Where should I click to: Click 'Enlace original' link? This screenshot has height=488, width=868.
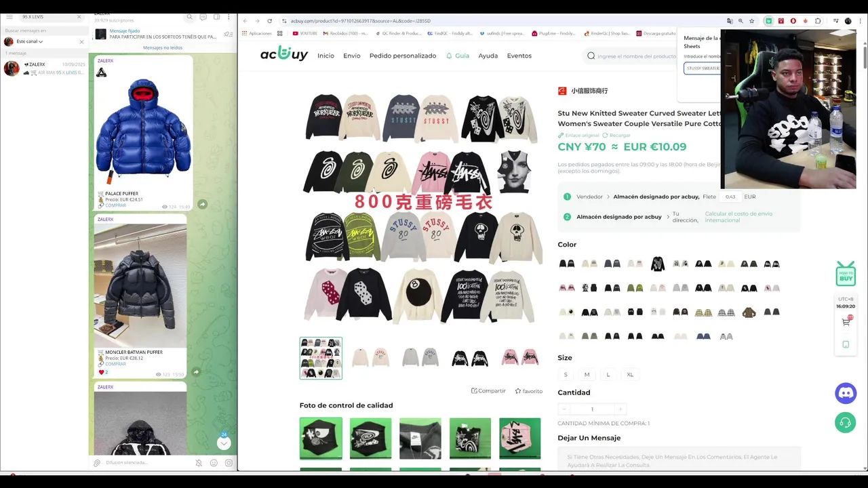[x=578, y=136]
